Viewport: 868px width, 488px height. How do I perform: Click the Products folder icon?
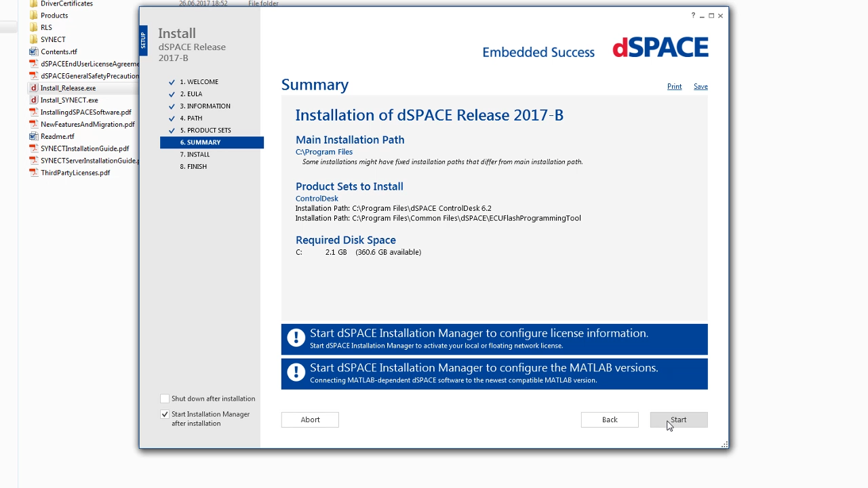tap(33, 16)
